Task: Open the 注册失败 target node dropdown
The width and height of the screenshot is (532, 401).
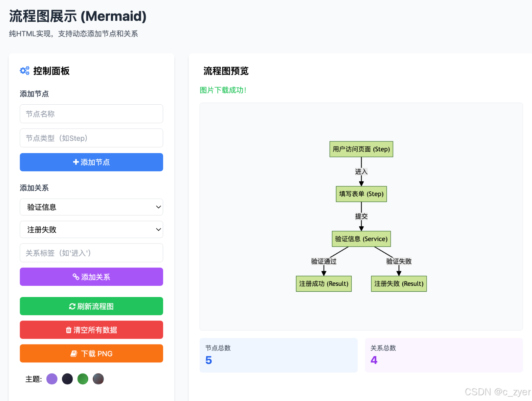Action: (x=91, y=230)
